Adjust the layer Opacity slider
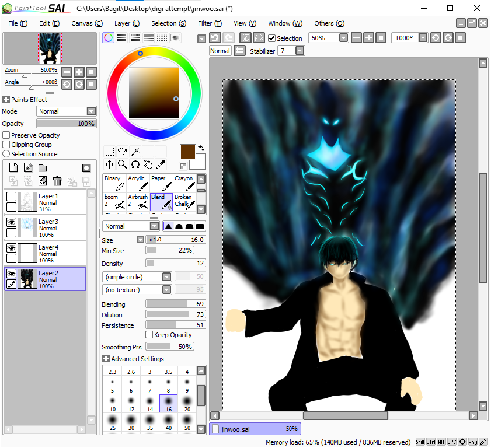491x448 pixels. (67, 124)
